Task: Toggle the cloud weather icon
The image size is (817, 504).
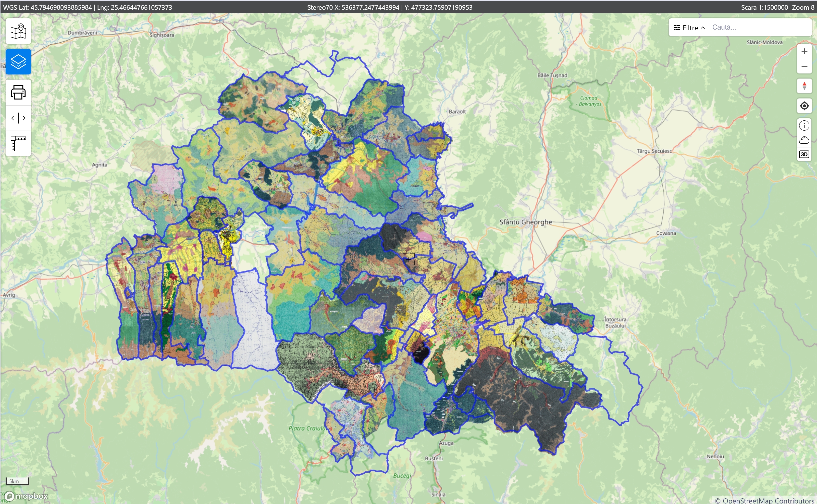Action: point(804,140)
